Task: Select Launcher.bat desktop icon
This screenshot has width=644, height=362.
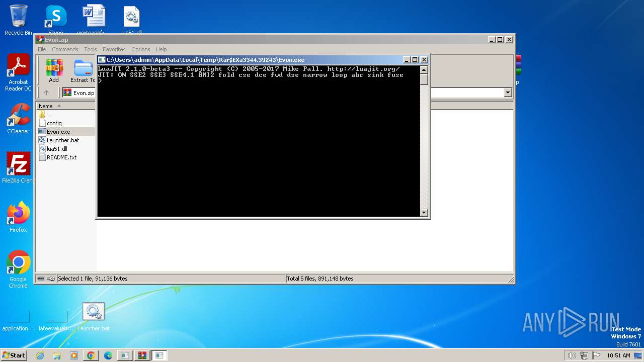Action: point(94,317)
